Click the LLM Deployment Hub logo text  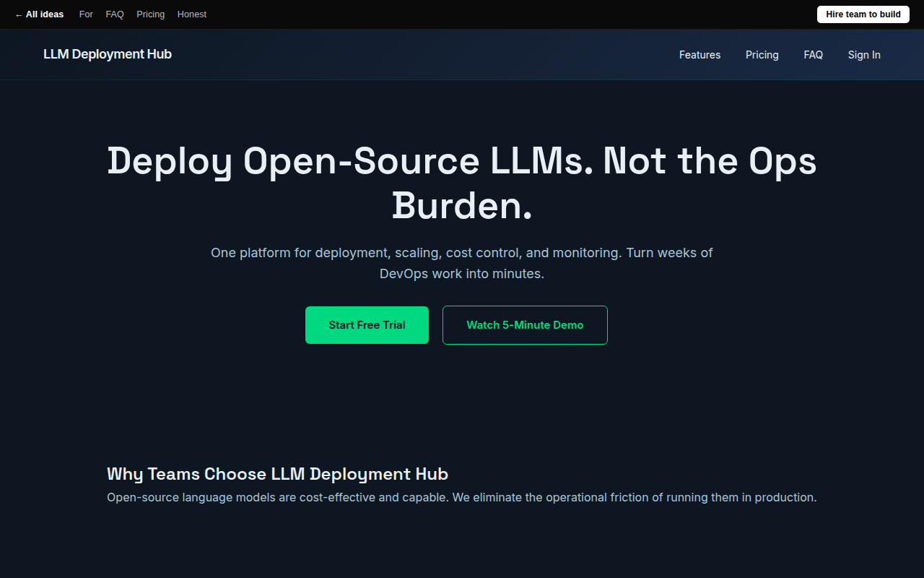[108, 54]
